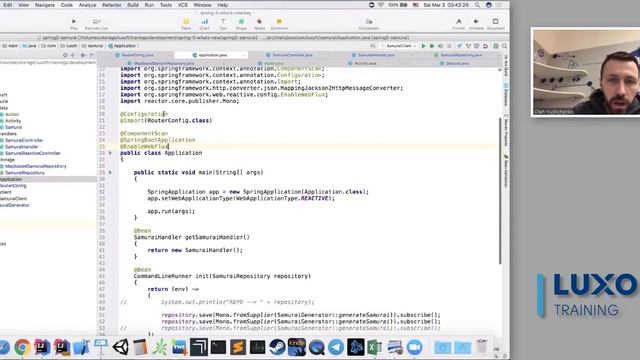
Task: Open Kindle from the Dock
Action: 297,347
